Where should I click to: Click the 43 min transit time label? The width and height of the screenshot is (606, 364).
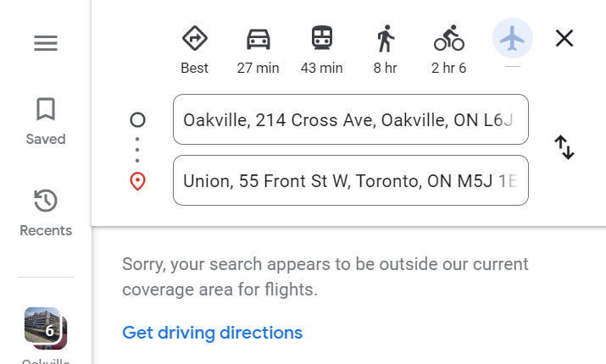[x=321, y=69]
